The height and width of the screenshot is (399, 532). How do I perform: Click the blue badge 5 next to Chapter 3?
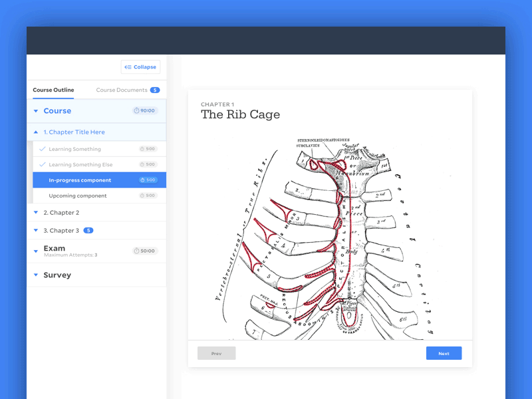(88, 230)
